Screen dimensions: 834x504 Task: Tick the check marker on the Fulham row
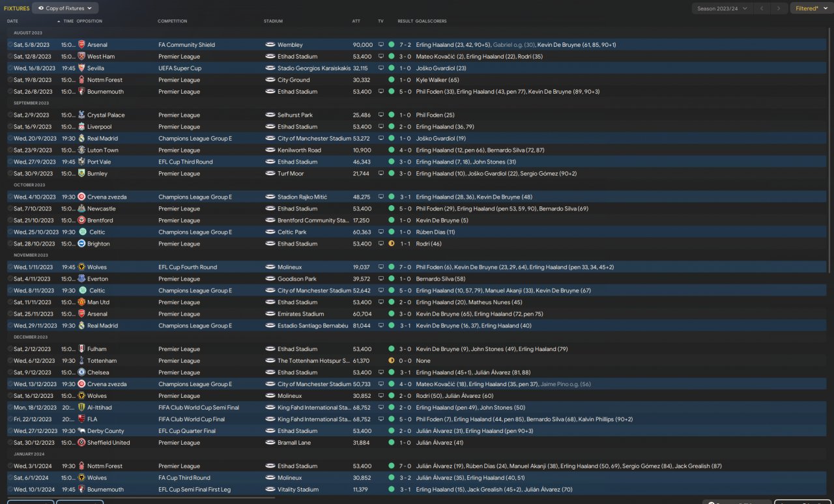click(x=10, y=350)
